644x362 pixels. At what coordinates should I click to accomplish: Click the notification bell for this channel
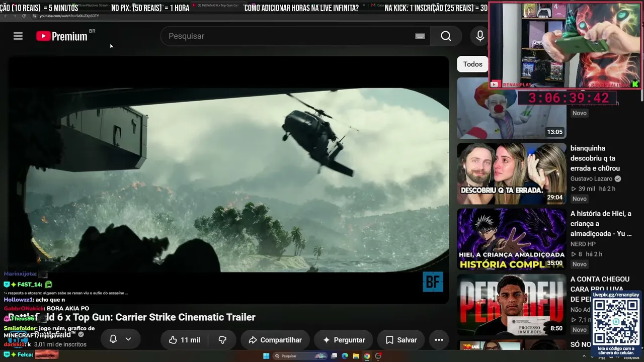point(113,339)
